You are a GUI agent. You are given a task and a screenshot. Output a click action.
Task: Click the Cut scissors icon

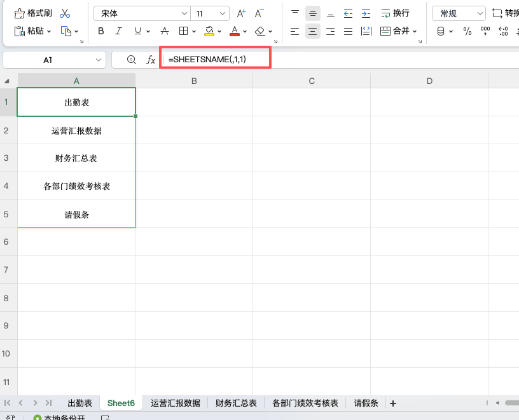pyautogui.click(x=65, y=13)
